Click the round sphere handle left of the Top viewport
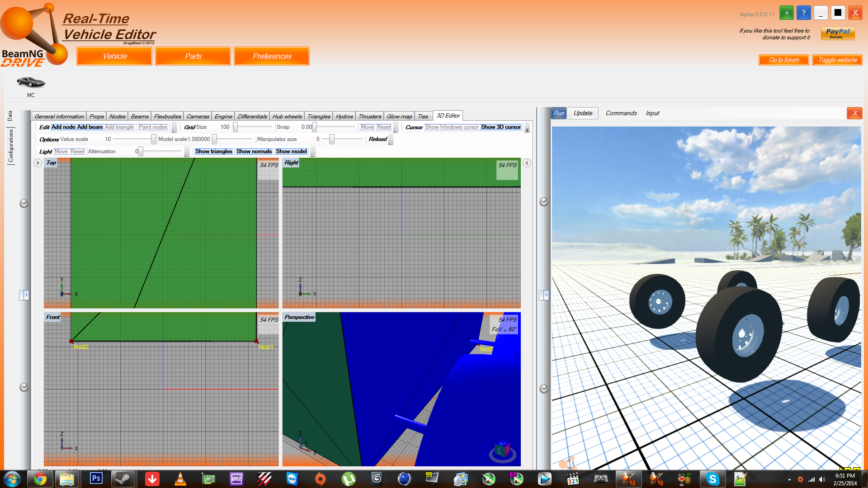868x488 pixels. pyautogui.click(x=24, y=203)
